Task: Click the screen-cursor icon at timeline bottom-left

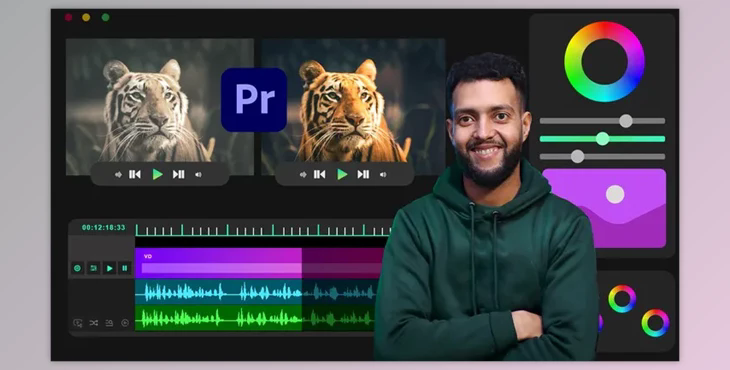Action: click(x=78, y=323)
